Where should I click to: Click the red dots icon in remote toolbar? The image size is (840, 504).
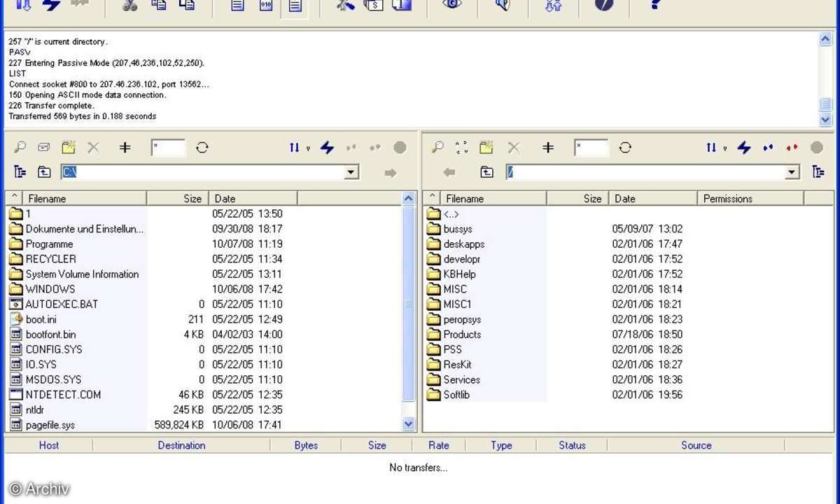[792, 148]
